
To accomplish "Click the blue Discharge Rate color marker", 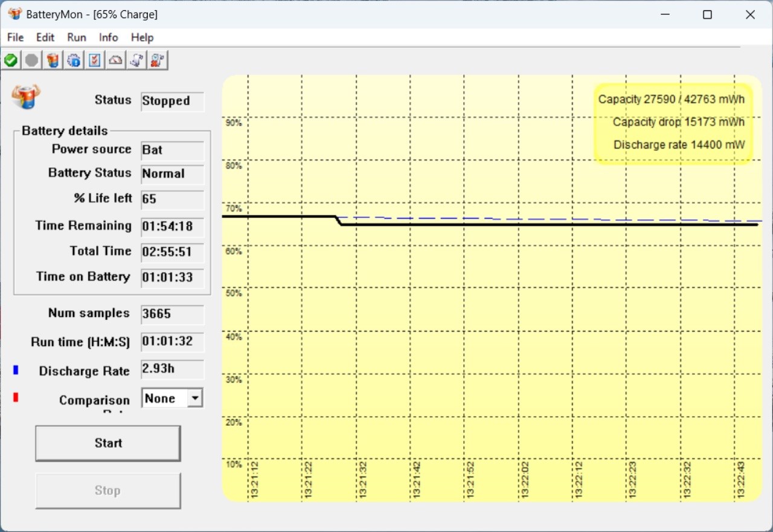I will click(16, 370).
